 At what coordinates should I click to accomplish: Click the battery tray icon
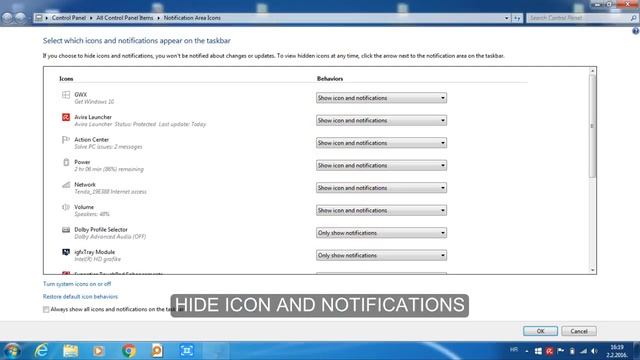pyautogui.click(x=572, y=351)
